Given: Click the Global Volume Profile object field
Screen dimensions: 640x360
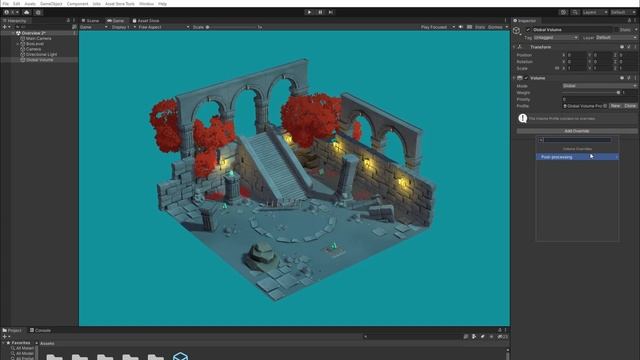Looking at the screenshot, I should click(x=585, y=106).
